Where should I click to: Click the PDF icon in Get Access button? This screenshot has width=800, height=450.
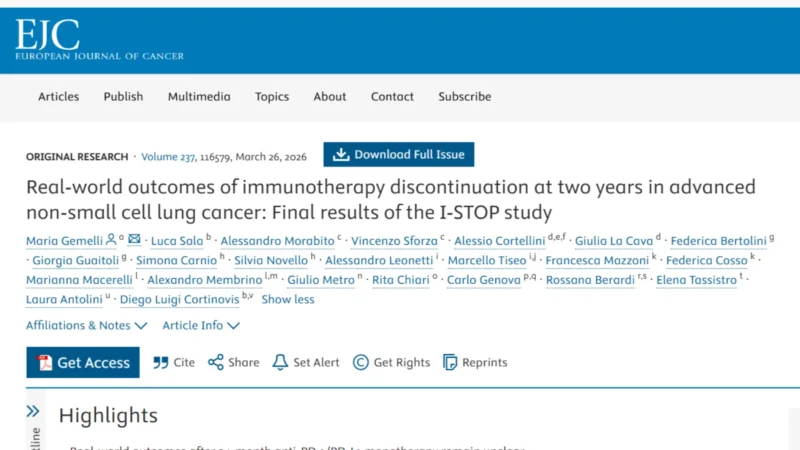(x=45, y=362)
